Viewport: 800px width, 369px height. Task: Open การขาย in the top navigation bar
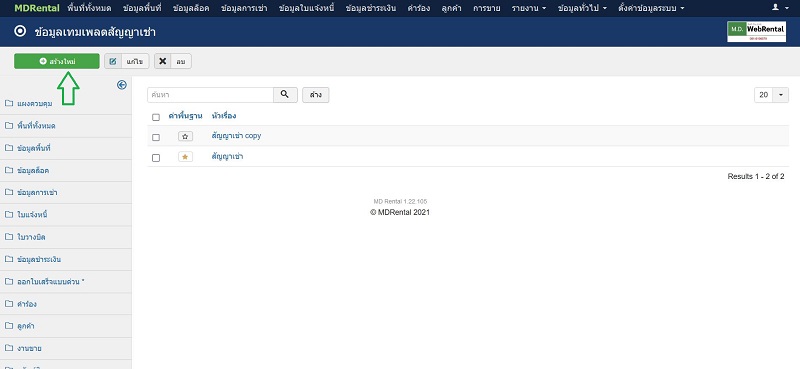(x=486, y=8)
